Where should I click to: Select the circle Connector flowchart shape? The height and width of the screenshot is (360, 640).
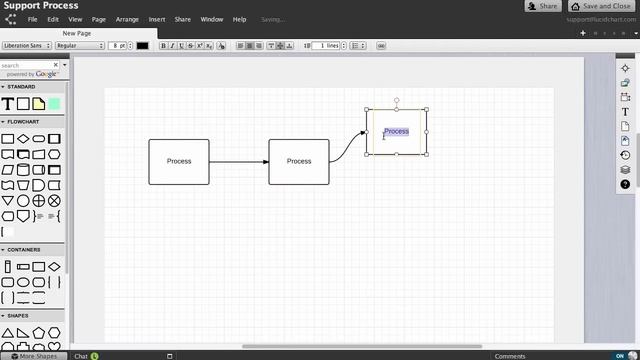(23, 201)
